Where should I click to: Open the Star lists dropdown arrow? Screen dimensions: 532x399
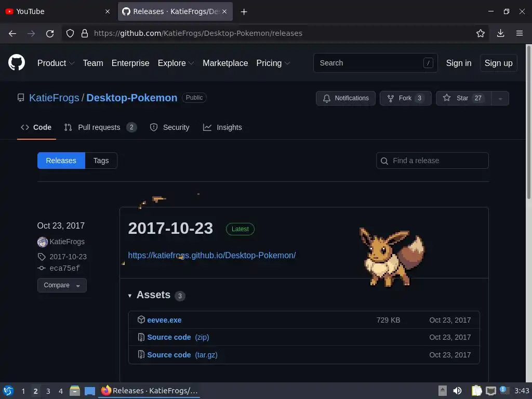point(500,98)
